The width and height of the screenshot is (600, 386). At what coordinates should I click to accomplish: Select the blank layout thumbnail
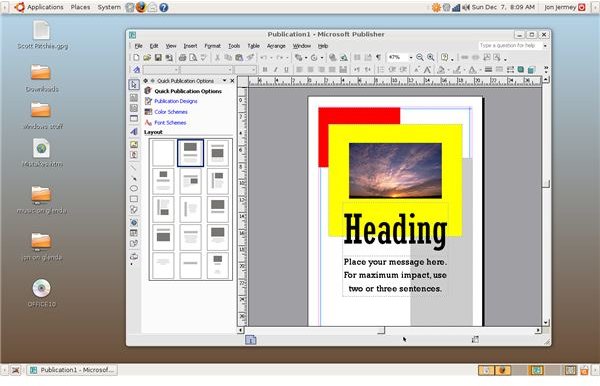163,153
